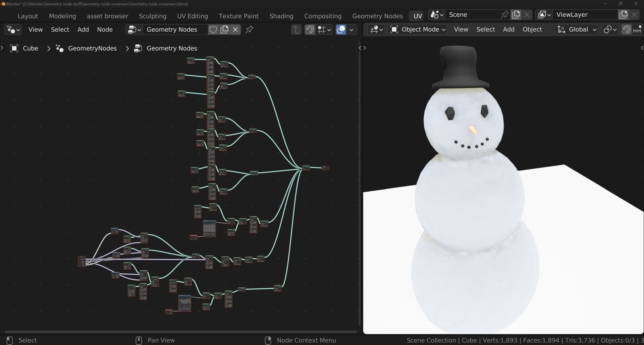Duplicate the Geometry Nodes node tree
644x345 pixels.
pos(224,29)
